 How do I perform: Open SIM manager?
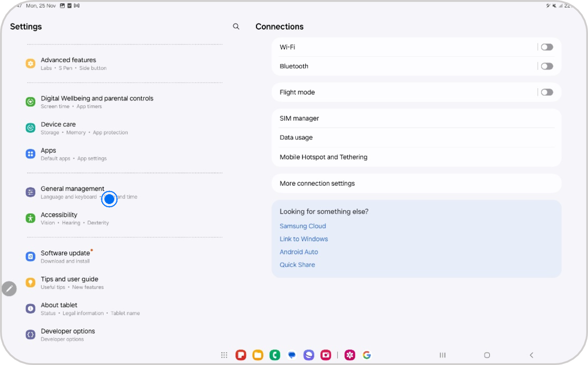click(x=299, y=118)
